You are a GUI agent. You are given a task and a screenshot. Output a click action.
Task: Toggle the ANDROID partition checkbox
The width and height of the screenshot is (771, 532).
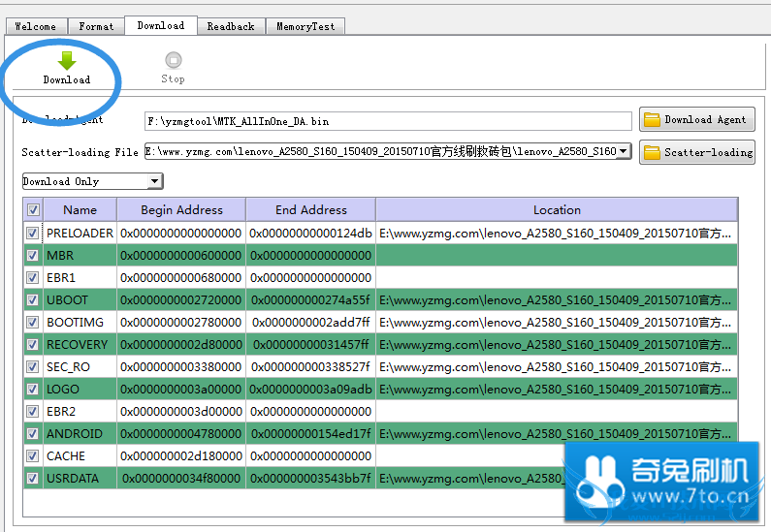pyautogui.click(x=33, y=433)
